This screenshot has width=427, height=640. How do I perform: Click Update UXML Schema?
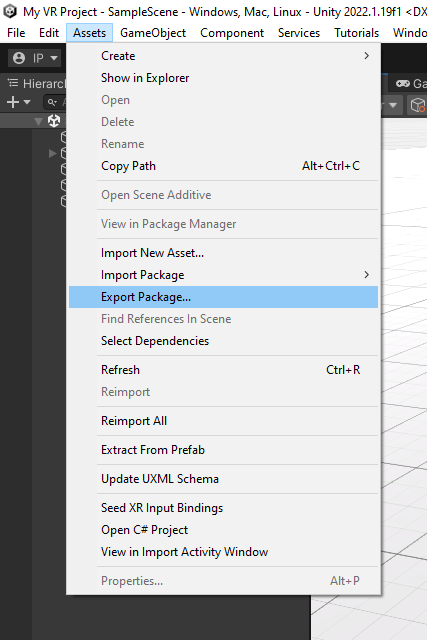point(223,479)
